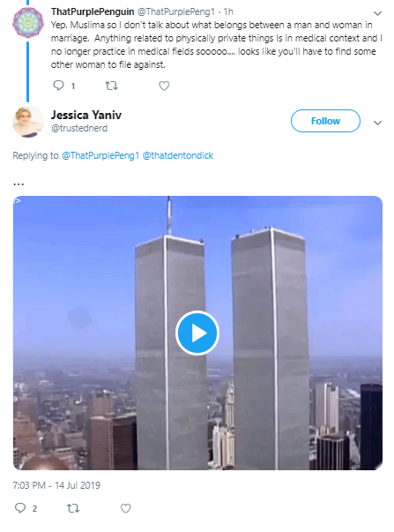Image resolution: width=394 pixels, height=532 pixels.
Task: Open the 1h timestamp of first tweet
Action: click(x=228, y=11)
